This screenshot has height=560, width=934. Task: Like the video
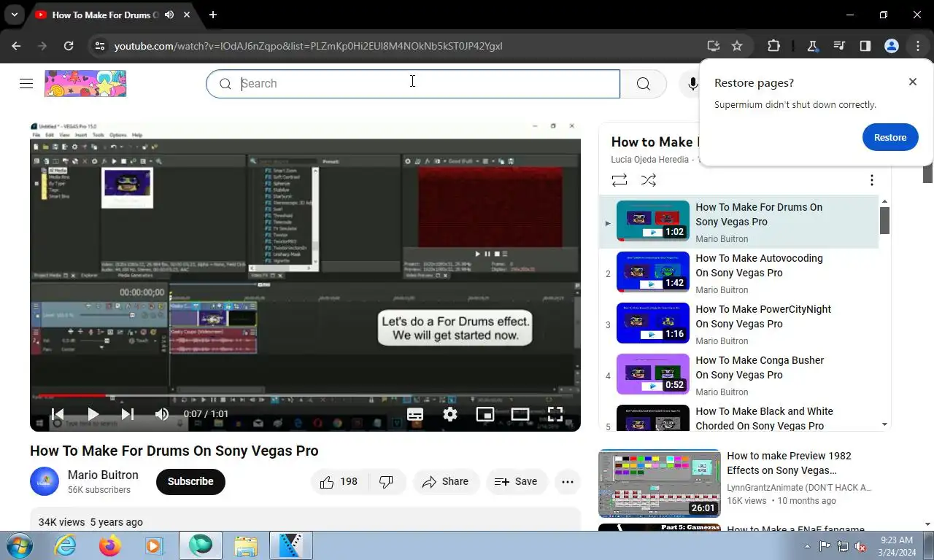tap(340, 482)
